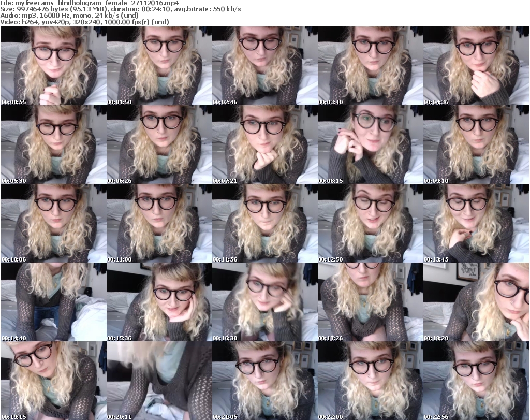Image resolution: width=530 pixels, height=420 pixels.
Task: Select the thumbnail stamped 00:03:40
Action: click(371, 66)
